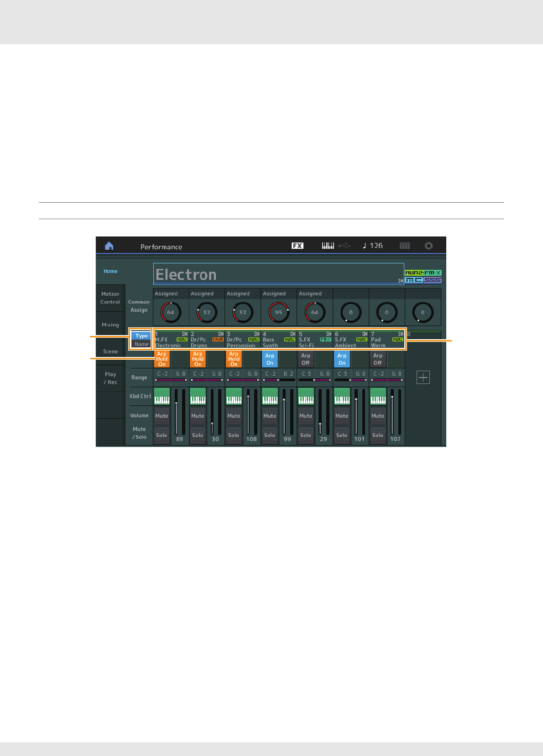Image resolution: width=543 pixels, height=756 pixels.
Task: Toggle Part 2 Arp Hold On
Action: tap(198, 359)
